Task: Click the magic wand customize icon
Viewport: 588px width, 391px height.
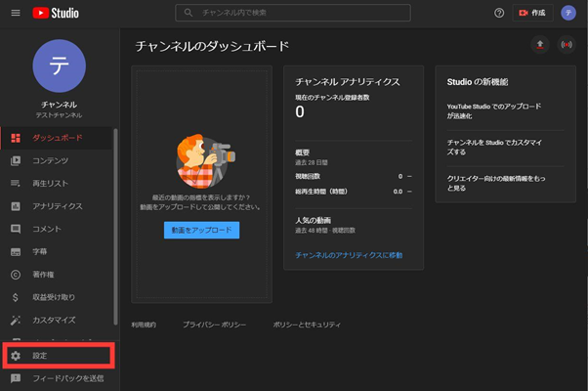Action: click(x=16, y=320)
